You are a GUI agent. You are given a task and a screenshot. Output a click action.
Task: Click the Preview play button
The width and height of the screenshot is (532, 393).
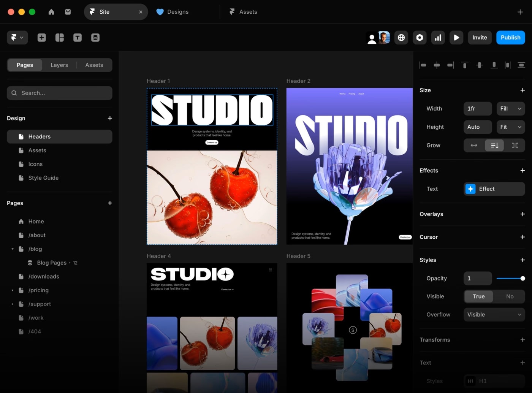456,38
